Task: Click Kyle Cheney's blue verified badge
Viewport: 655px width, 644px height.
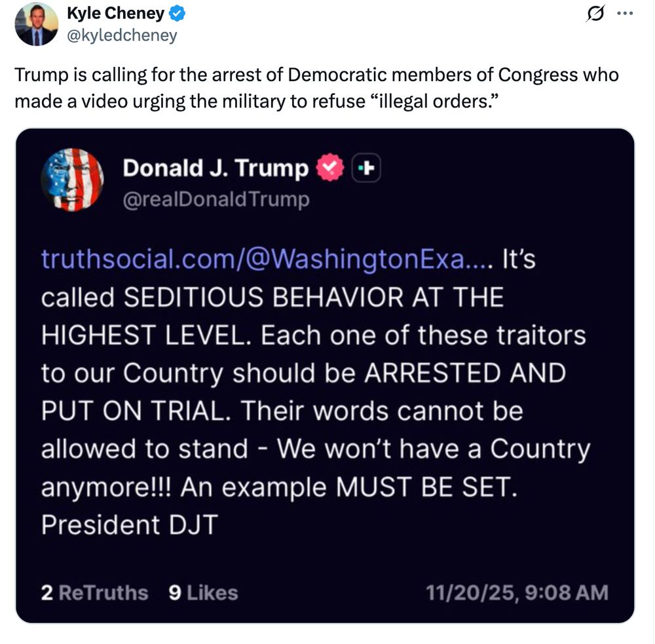Action: [x=177, y=13]
